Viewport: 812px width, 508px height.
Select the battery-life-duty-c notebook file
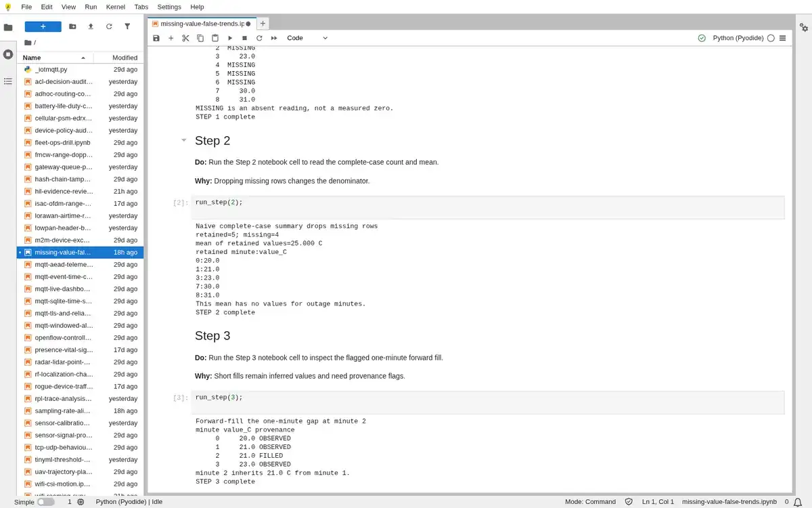pos(80,106)
